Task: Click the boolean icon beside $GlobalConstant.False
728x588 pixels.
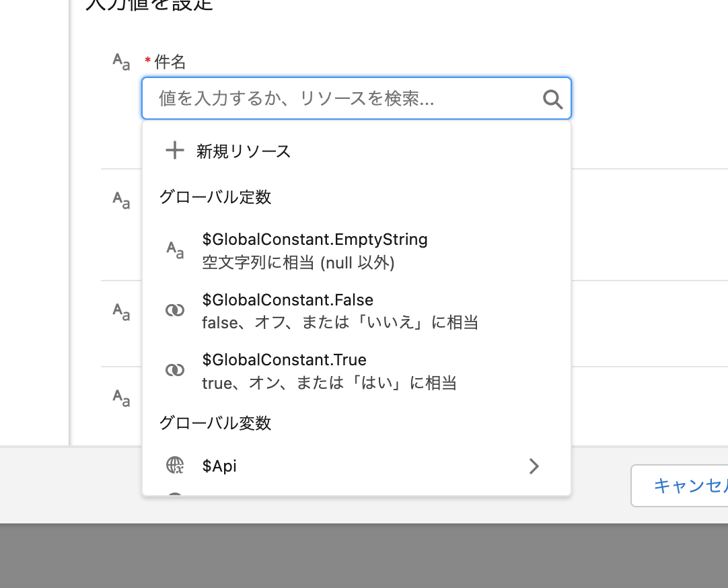Action: click(175, 310)
